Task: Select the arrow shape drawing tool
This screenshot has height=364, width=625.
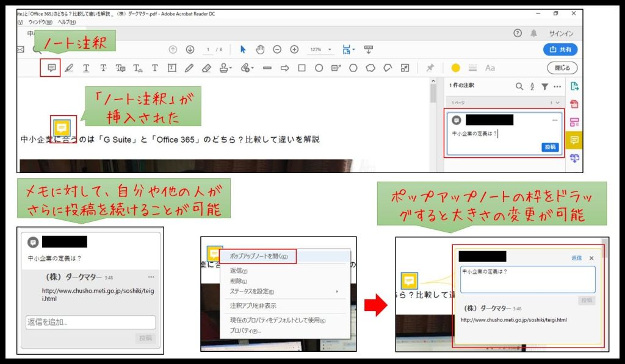Action: [x=284, y=68]
